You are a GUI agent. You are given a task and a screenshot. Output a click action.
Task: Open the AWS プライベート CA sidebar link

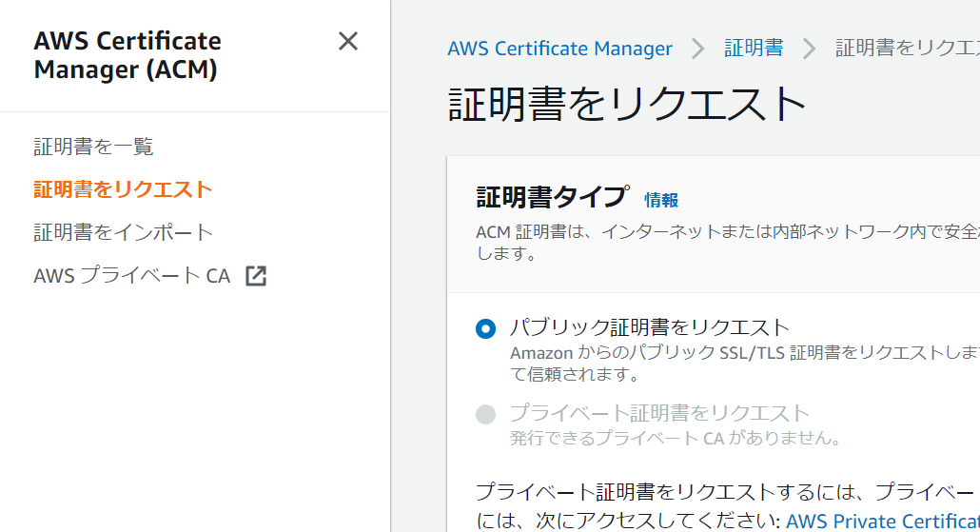[132, 276]
